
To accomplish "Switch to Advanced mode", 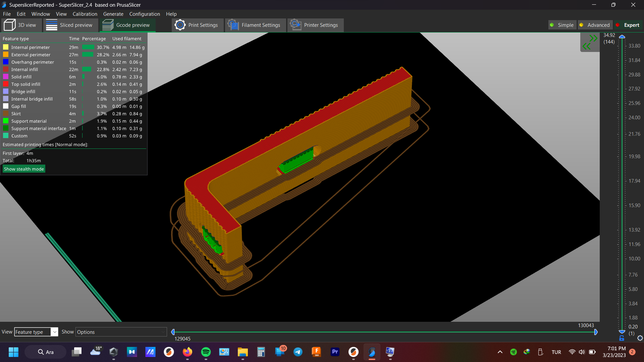I will (595, 25).
